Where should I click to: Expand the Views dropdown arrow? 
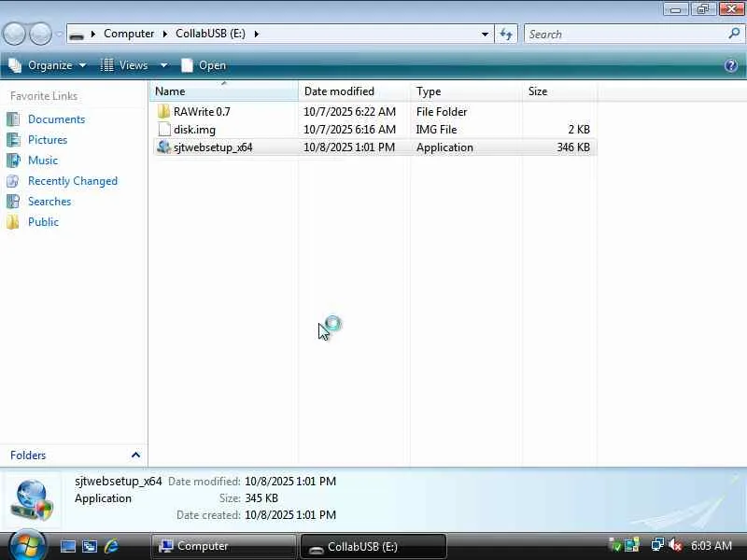(x=163, y=65)
